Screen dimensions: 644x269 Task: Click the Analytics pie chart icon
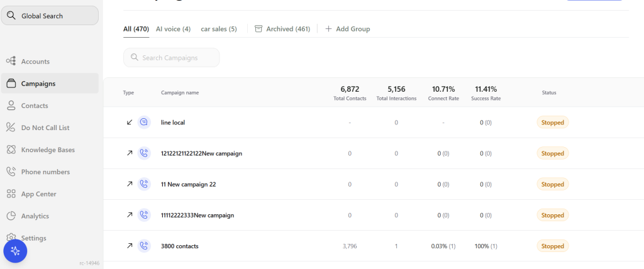pyautogui.click(x=11, y=216)
